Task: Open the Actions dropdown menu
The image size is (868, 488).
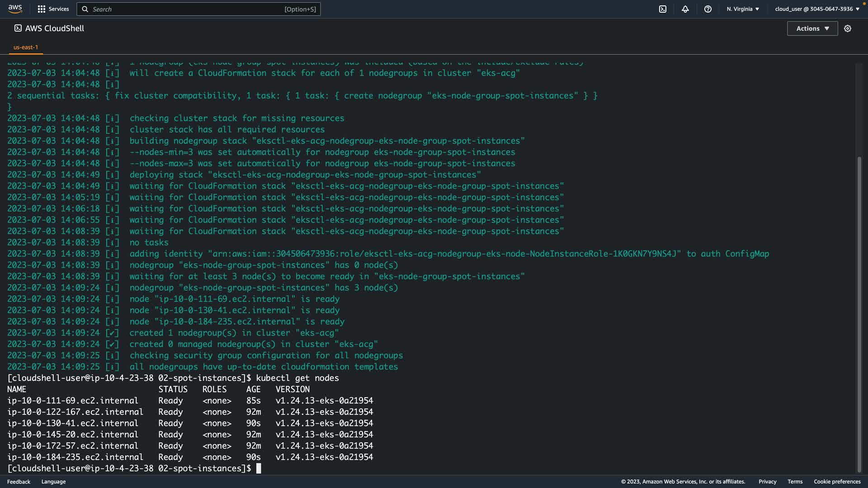Action: tap(812, 28)
